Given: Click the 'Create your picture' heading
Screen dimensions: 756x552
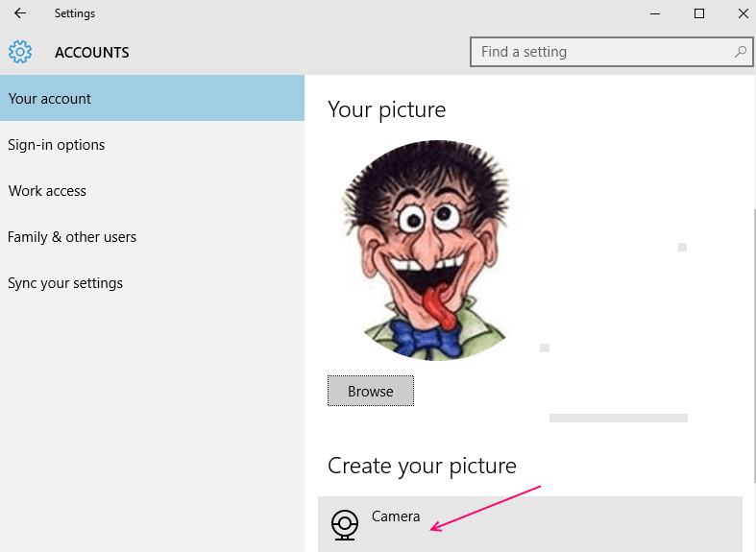Looking at the screenshot, I should point(422,466).
